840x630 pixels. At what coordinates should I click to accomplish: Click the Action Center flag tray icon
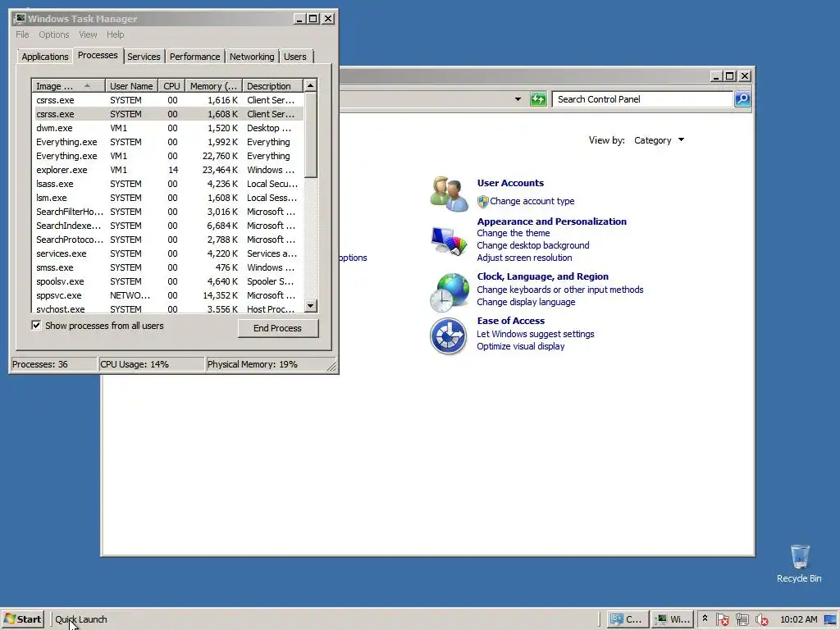[x=722, y=619]
